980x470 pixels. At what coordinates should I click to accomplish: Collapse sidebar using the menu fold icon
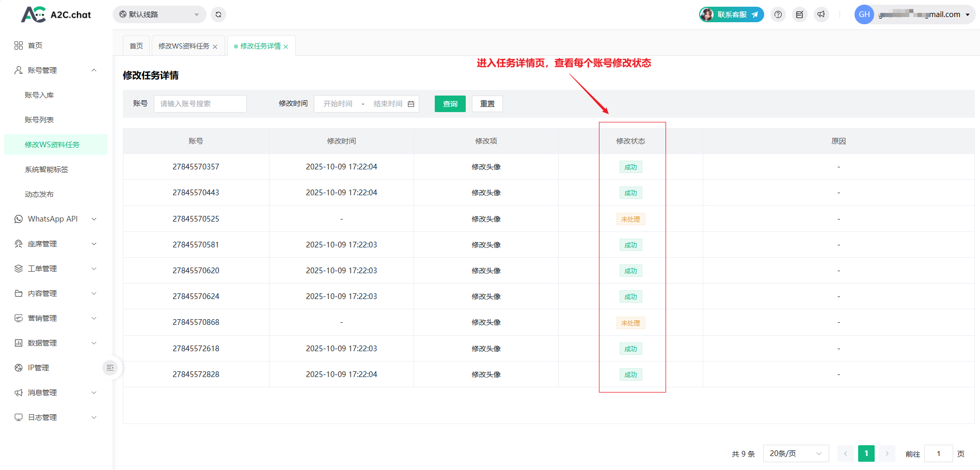coord(110,368)
